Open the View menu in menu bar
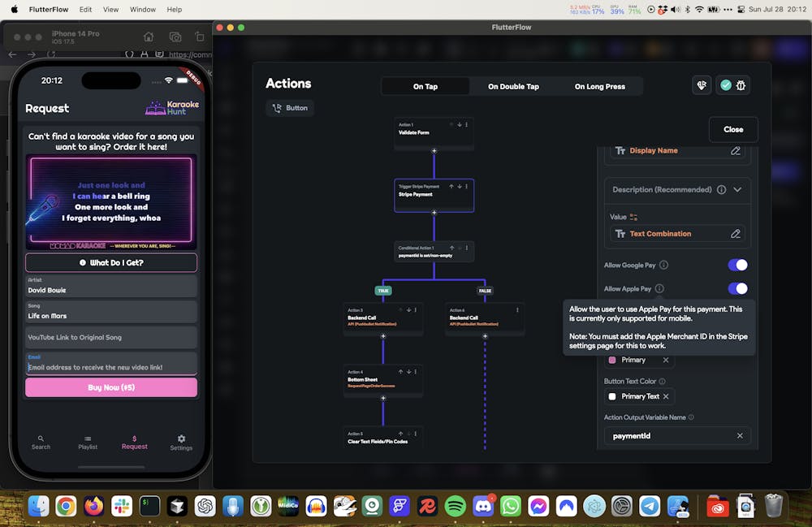Viewport: 812px width, 527px height. (110, 9)
